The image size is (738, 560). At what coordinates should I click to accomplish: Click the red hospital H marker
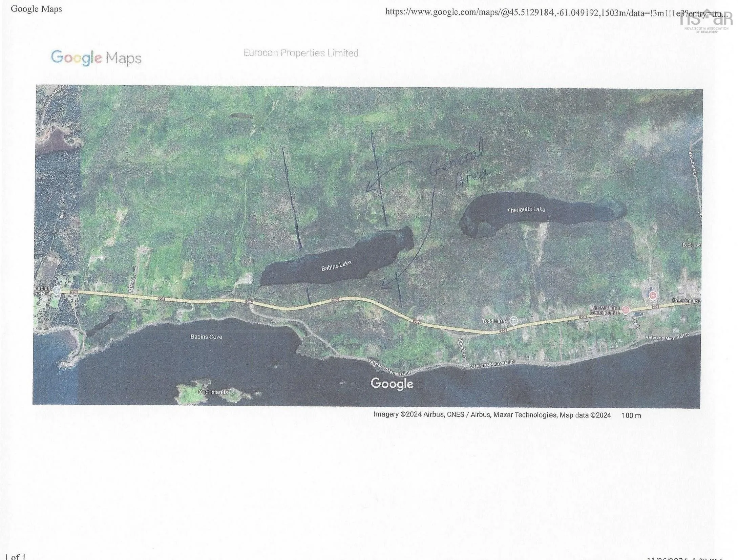point(653,295)
